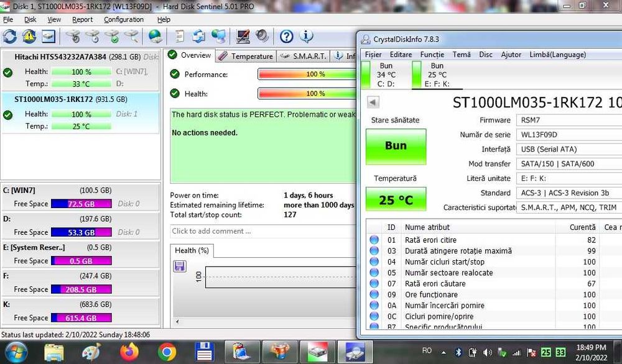Click the green Bun health status button

pyautogui.click(x=396, y=146)
